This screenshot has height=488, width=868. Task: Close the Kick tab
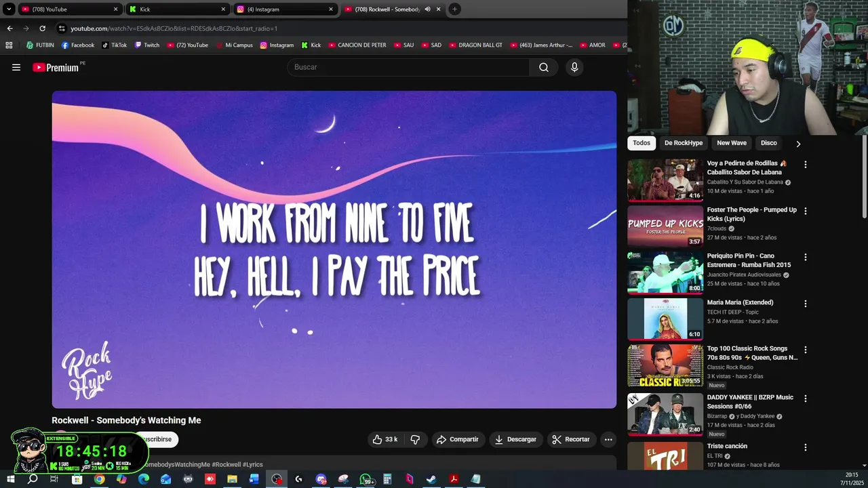point(223,9)
